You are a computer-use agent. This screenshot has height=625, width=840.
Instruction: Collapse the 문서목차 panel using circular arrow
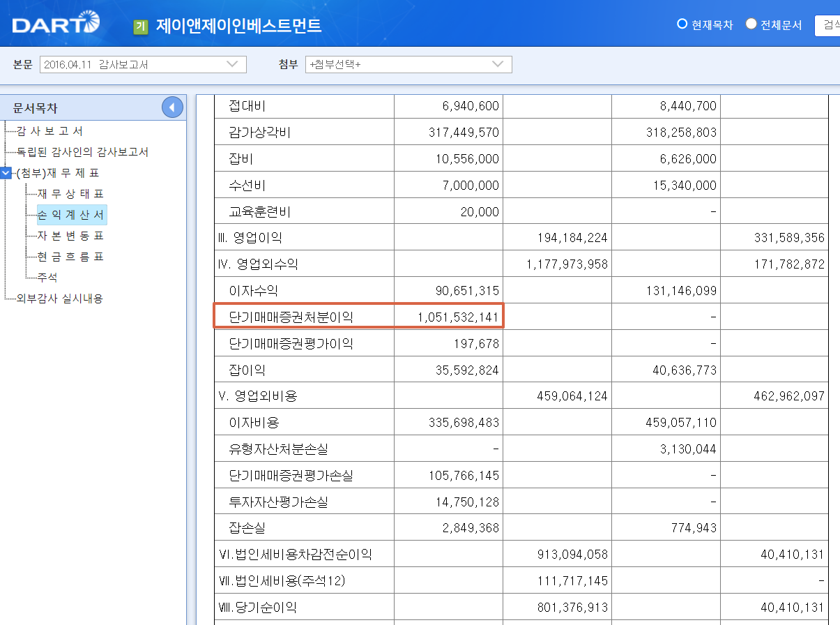click(x=171, y=107)
